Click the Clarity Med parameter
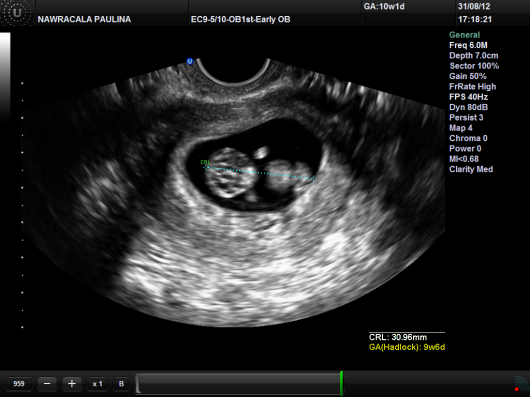The height and width of the screenshot is (397, 530). tap(471, 169)
